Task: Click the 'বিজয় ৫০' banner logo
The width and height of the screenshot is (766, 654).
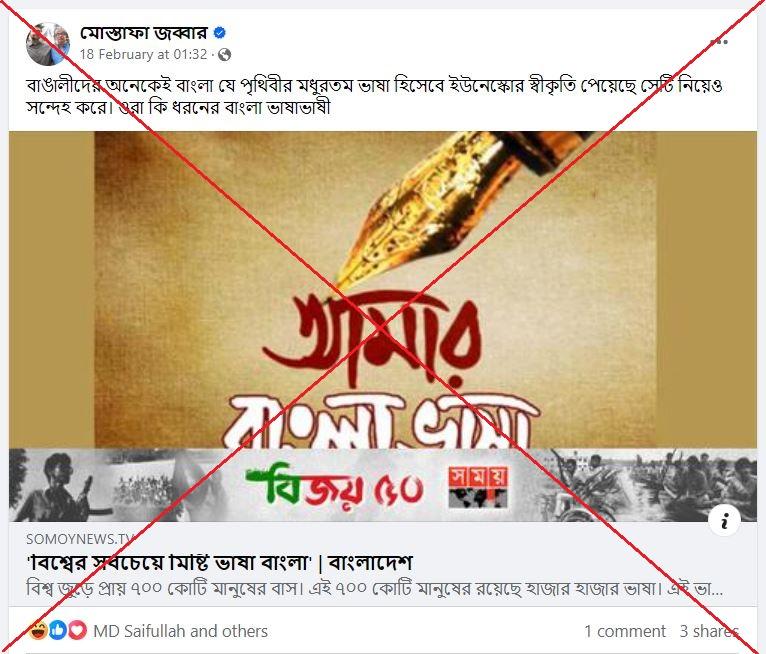Action: 335,487
